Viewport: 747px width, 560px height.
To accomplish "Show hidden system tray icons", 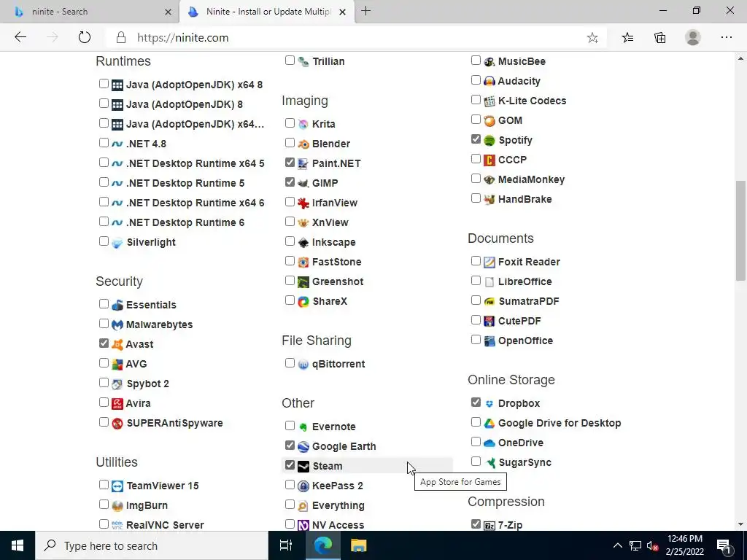I will coord(617,545).
